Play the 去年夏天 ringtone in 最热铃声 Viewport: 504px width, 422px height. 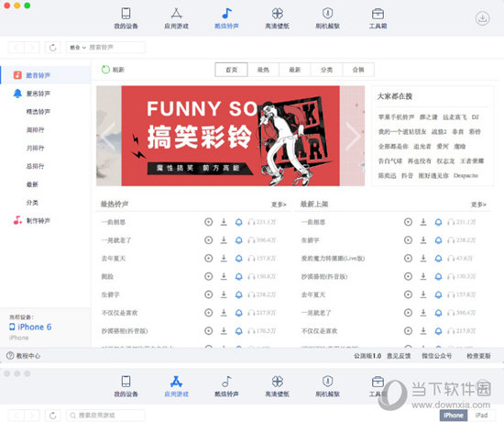(209, 258)
